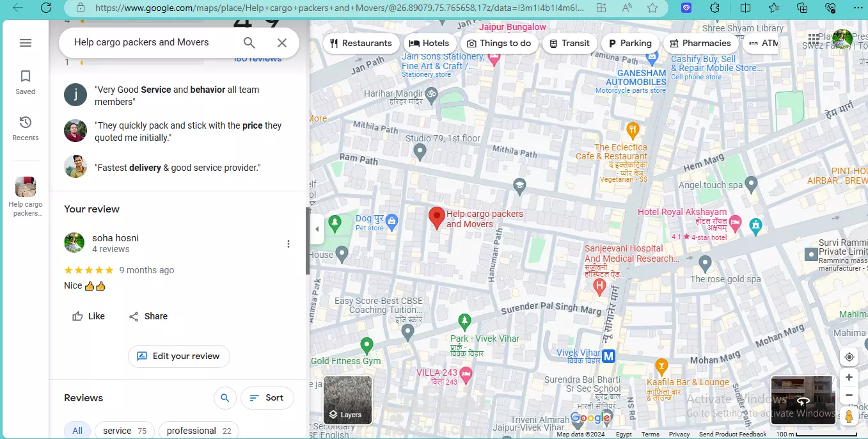Search within reviews magnifier icon
Screen dimensions: 868x439
(x=225, y=398)
